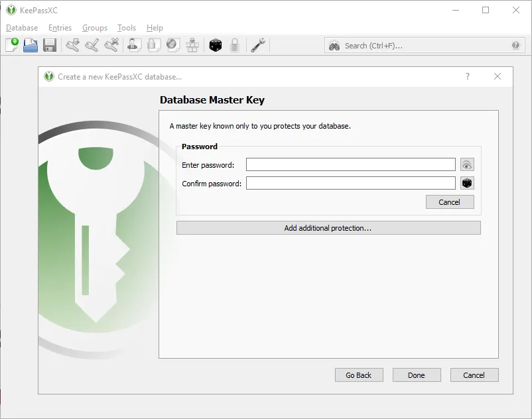This screenshot has height=419, width=532.
Task: Open the Password Generator dice in toolbar
Action: tap(216, 45)
